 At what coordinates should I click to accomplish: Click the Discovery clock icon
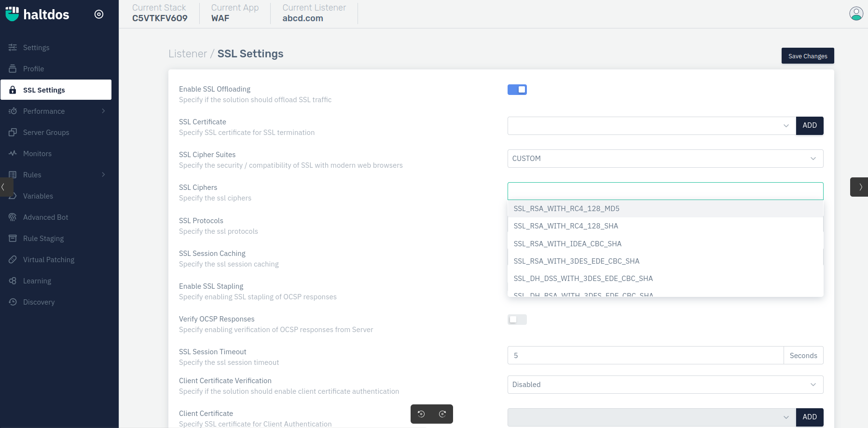13,302
